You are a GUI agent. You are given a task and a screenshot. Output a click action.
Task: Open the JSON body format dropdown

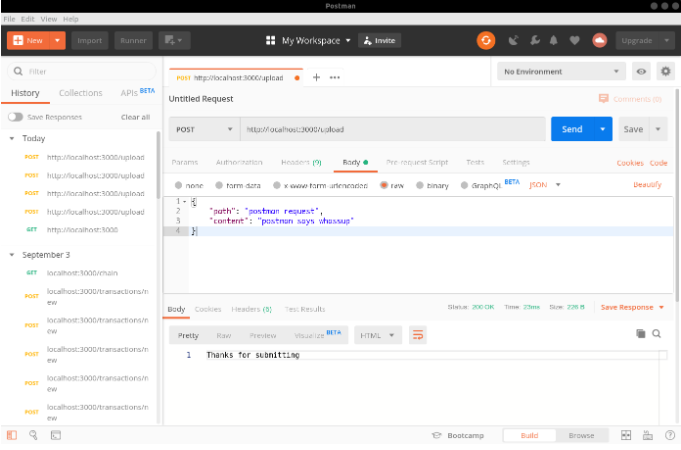point(545,185)
